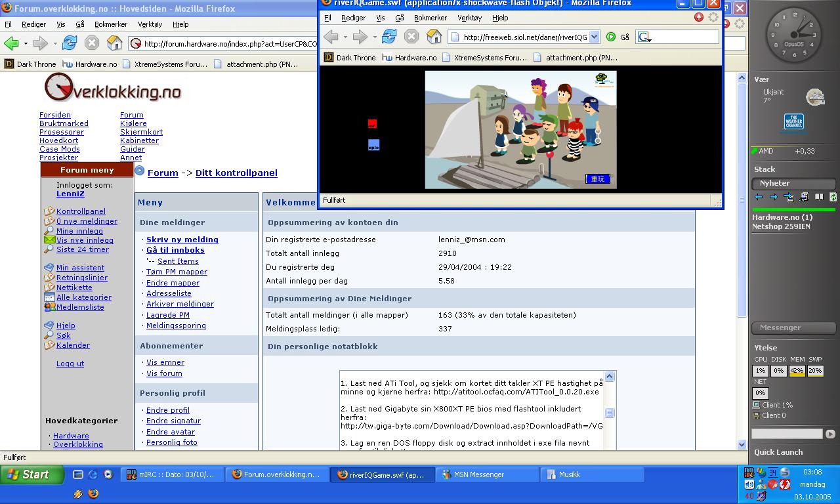Open Forward history dropdown in forum window

[x=54, y=44]
